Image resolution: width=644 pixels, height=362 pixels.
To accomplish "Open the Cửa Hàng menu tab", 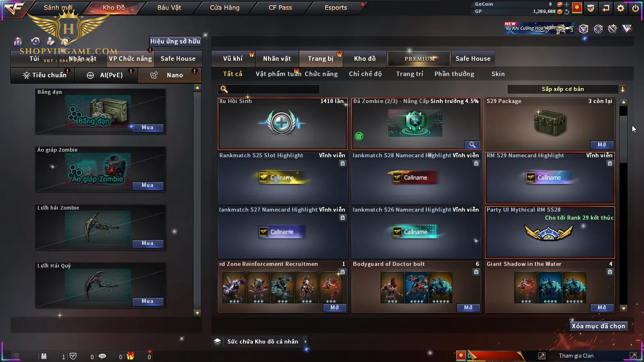I will tap(225, 8).
